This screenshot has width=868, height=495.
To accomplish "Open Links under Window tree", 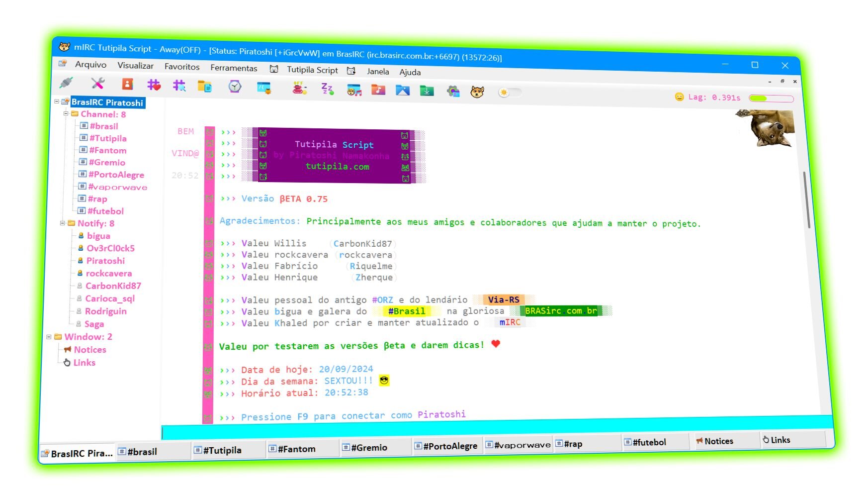I will tap(84, 363).
